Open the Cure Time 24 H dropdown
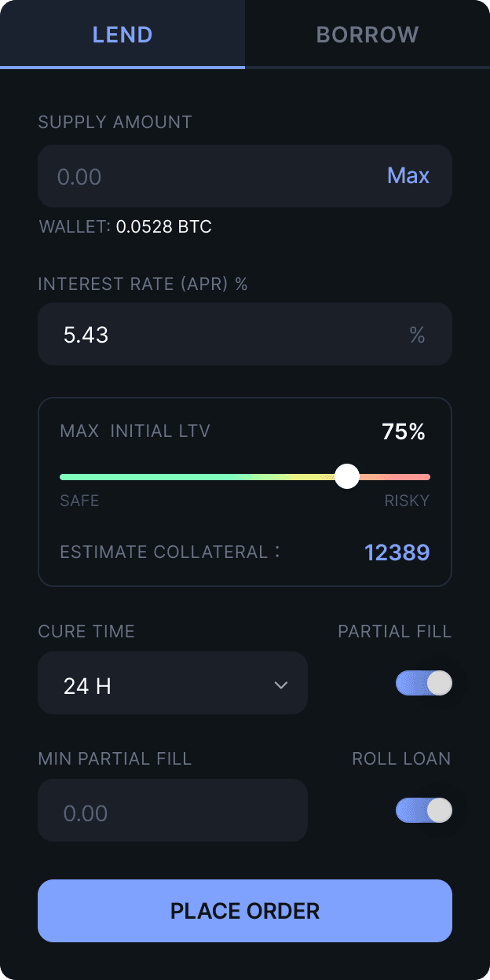490x980 pixels. (173, 685)
